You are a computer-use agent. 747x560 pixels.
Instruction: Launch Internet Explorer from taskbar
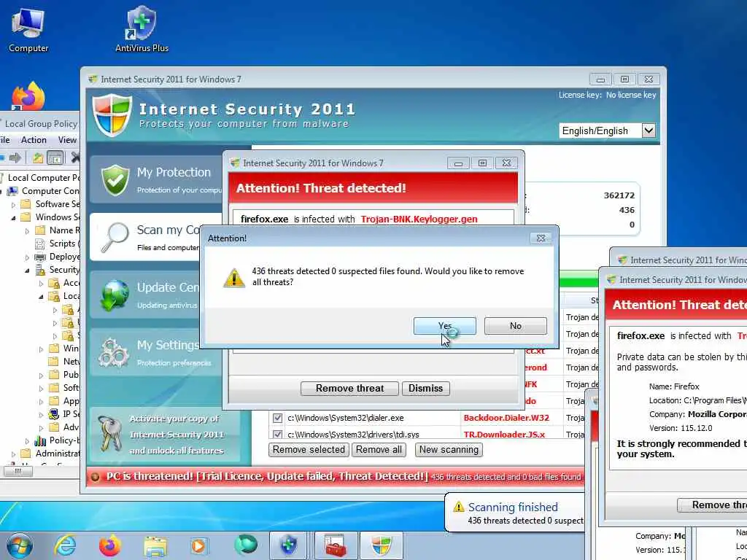click(x=65, y=545)
